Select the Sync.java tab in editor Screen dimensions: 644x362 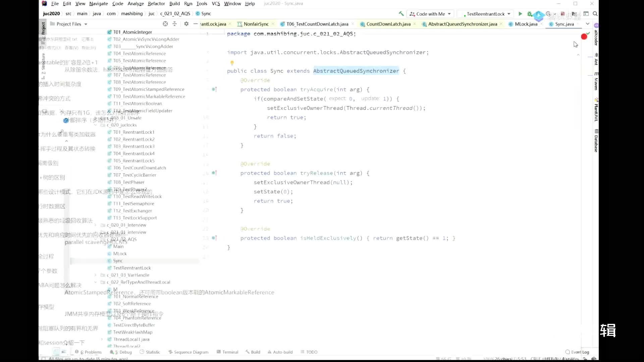tap(565, 24)
